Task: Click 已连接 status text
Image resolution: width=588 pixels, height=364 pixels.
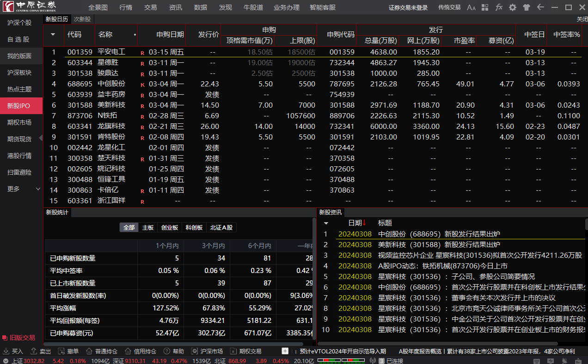Action: point(394,361)
